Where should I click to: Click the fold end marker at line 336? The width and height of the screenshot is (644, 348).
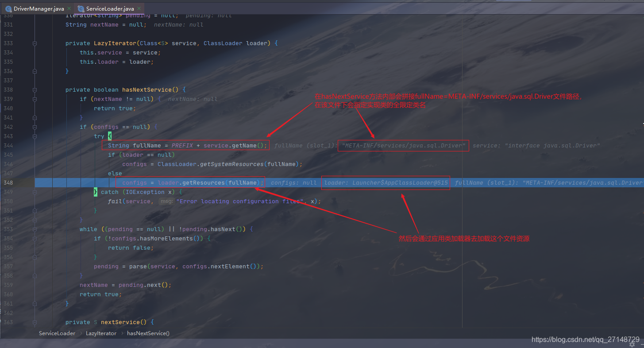pyautogui.click(x=35, y=71)
